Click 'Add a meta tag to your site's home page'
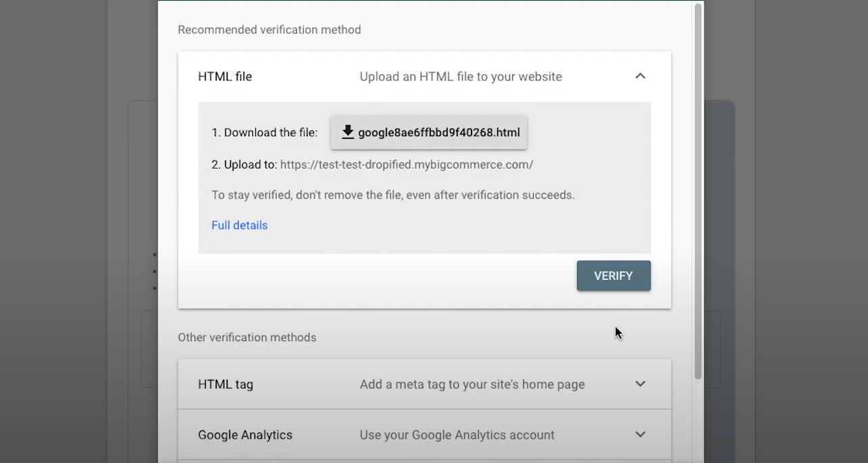Screen dimensions: 868x463 (x=472, y=384)
